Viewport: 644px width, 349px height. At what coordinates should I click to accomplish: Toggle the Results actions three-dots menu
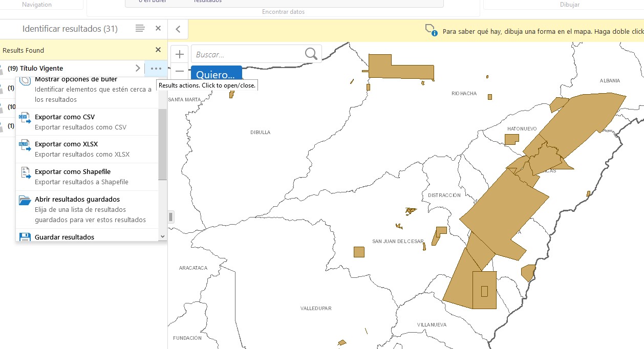click(156, 68)
